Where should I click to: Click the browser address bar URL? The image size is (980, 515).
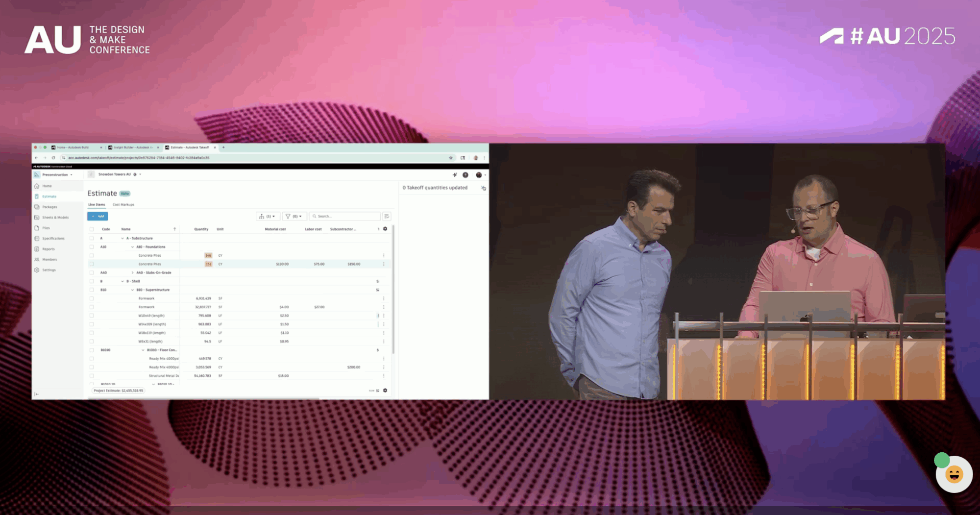pos(139,158)
